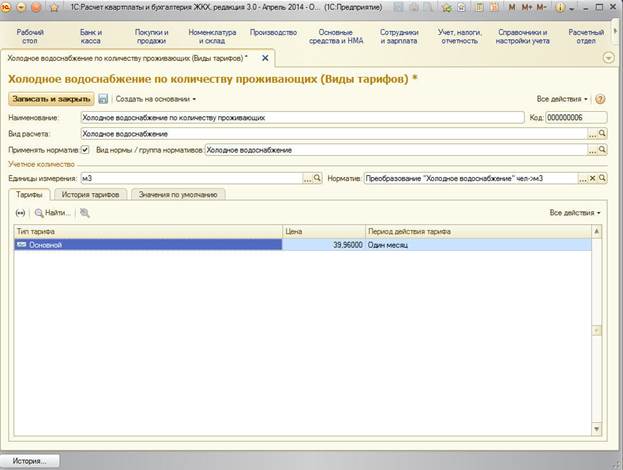Open the Номенклатура и склад section
623x470 pixels.
point(212,37)
